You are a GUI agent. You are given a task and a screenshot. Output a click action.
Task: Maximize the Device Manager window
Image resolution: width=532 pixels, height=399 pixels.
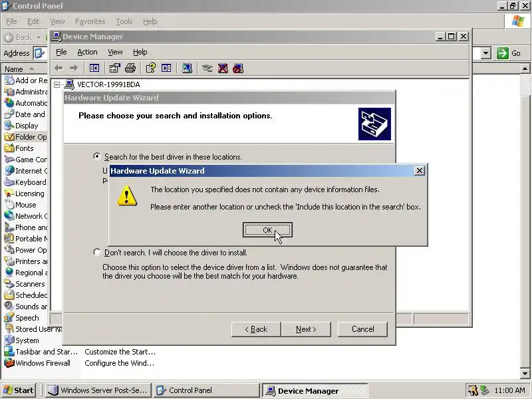(452, 37)
